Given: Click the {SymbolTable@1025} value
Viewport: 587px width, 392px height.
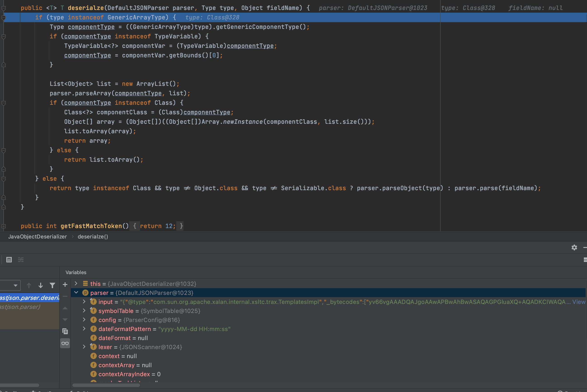Looking at the screenshot, I should [171, 311].
